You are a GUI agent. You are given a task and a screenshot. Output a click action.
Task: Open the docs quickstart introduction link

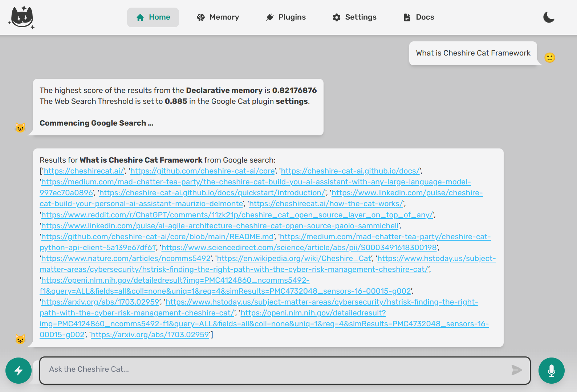pyautogui.click(x=212, y=193)
